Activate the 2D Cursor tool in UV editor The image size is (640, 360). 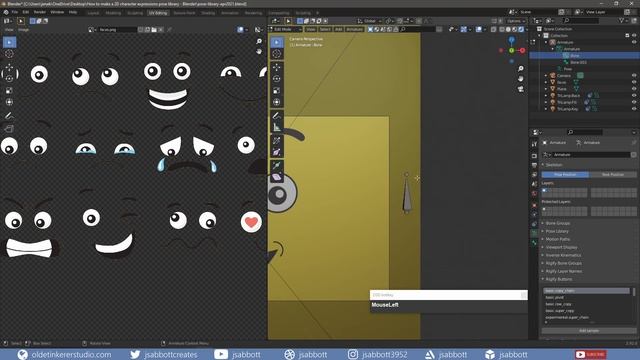click(9, 54)
